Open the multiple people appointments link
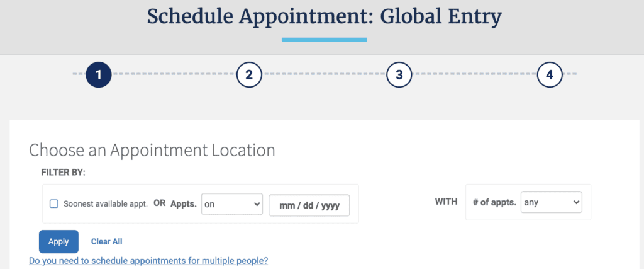 tap(148, 260)
